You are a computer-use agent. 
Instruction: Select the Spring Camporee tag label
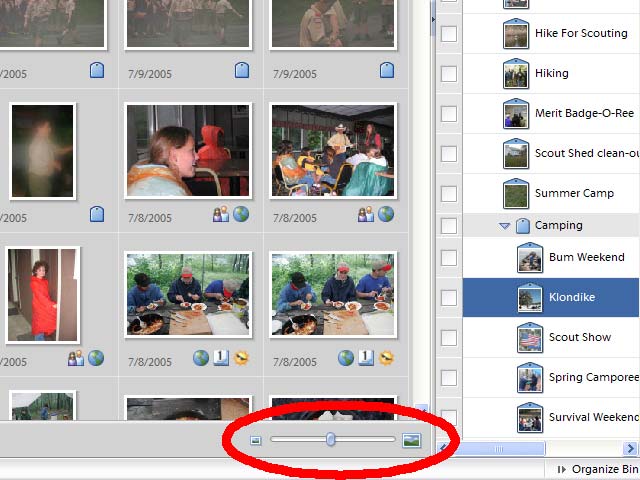(x=594, y=378)
